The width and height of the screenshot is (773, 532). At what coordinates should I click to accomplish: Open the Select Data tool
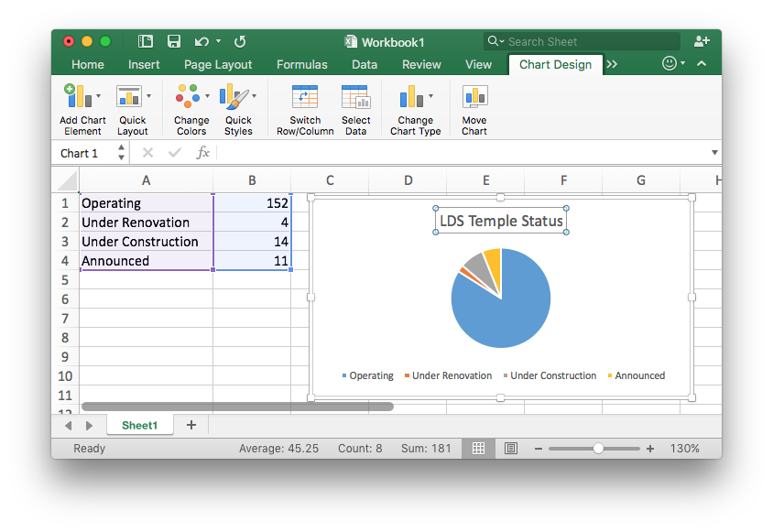click(x=355, y=96)
